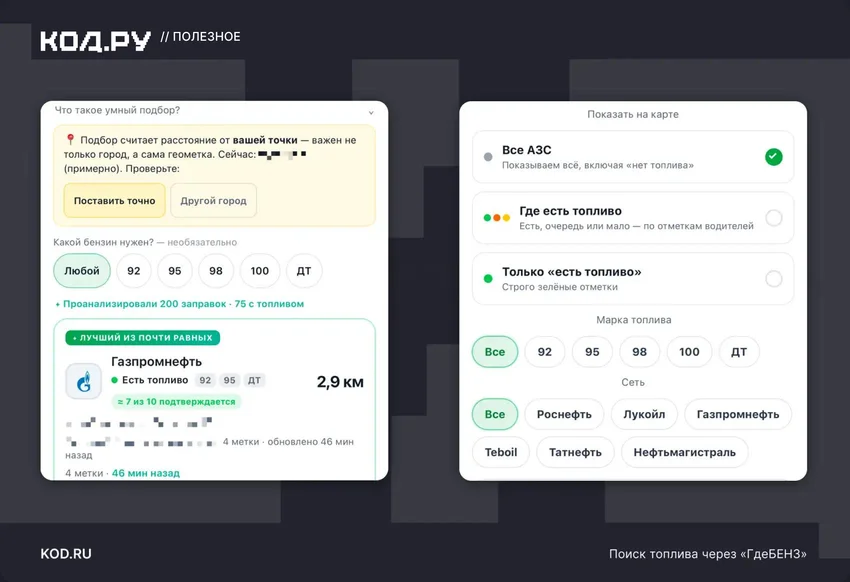Click the КОД.РУ logo

[95, 41]
